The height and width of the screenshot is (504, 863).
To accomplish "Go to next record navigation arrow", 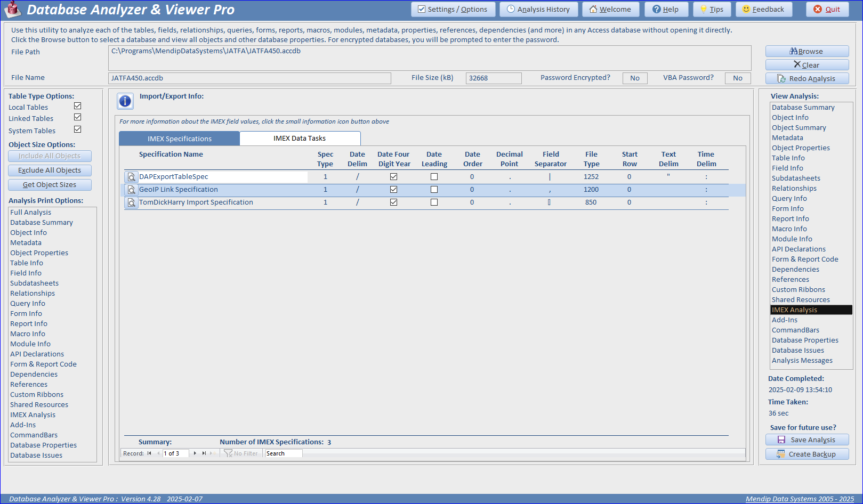I will click(195, 453).
